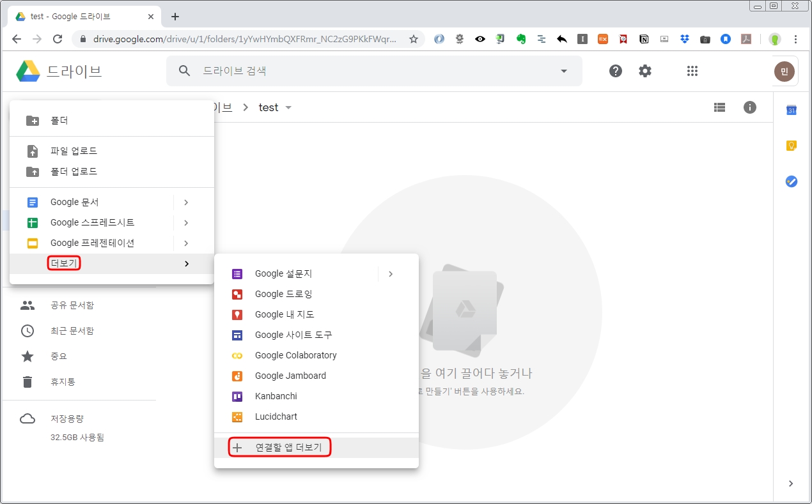Open Drive help question mark icon
812x504 pixels.
tap(616, 71)
